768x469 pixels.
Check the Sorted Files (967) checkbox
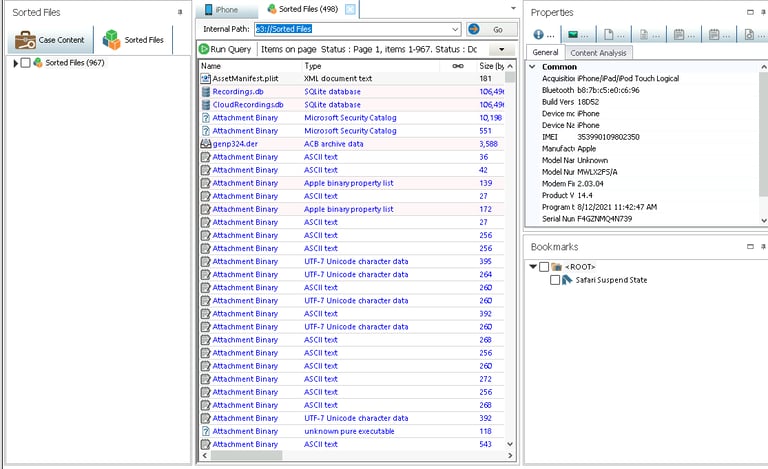(x=25, y=63)
